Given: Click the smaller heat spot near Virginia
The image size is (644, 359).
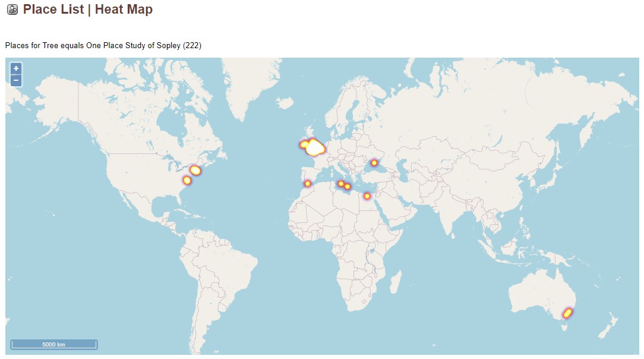Looking at the screenshot, I should (x=187, y=180).
